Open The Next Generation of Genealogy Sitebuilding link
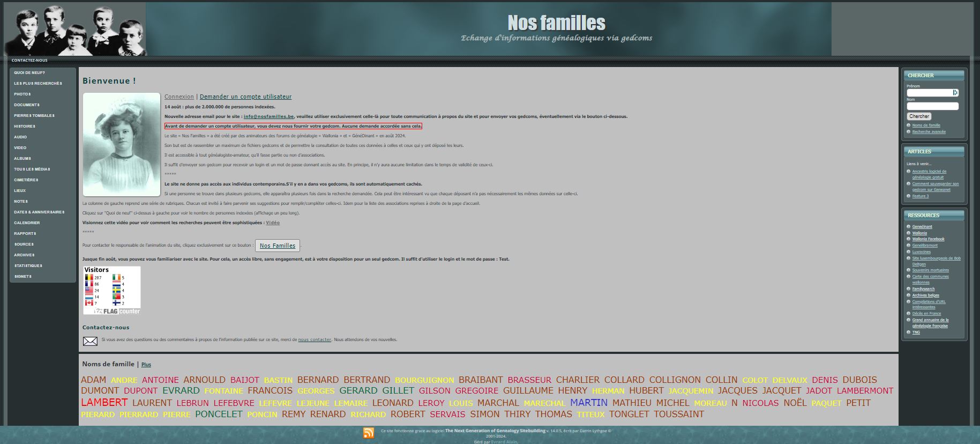 click(495, 431)
